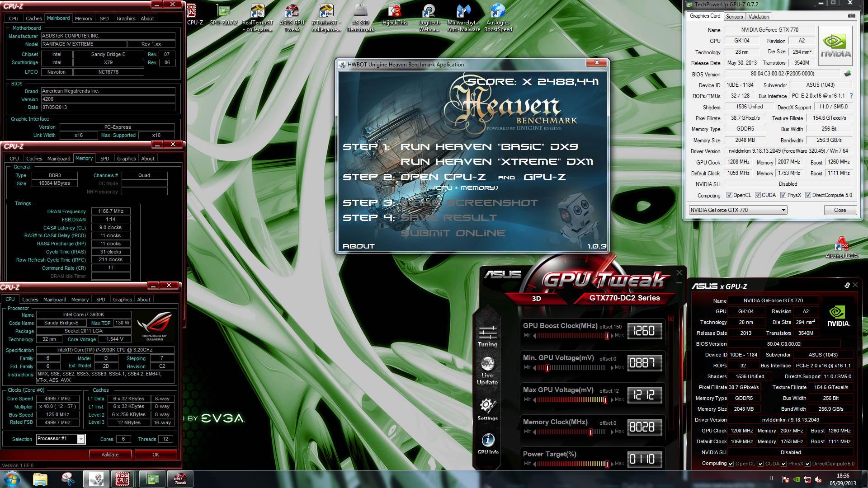Open the CPU-Z desktop shortcut icon

click(x=194, y=14)
